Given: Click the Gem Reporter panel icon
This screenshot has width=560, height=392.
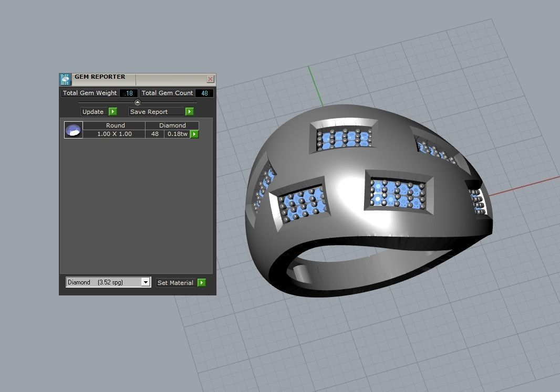Looking at the screenshot, I should click(x=65, y=80).
